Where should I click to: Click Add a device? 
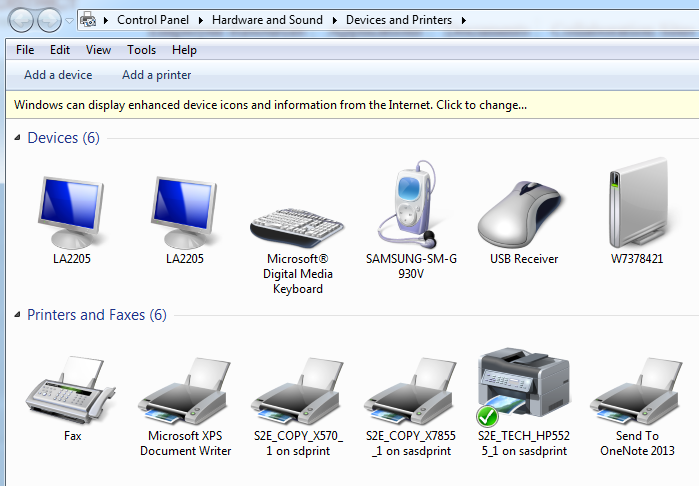58,75
